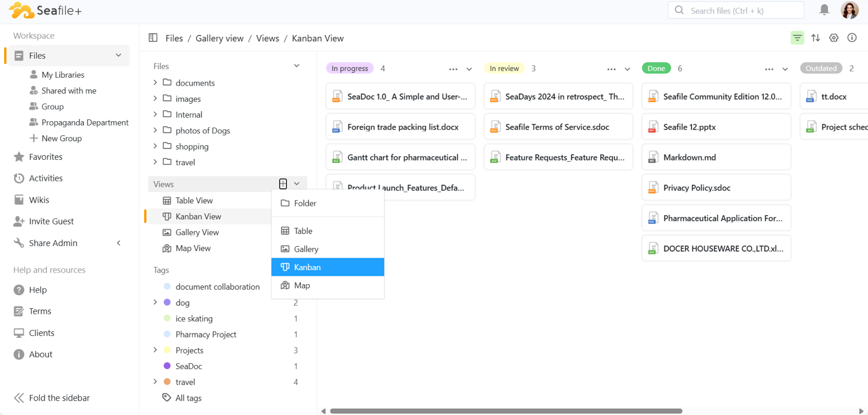Open Shared with me
This screenshot has height=415, width=868.
pos(69,90)
